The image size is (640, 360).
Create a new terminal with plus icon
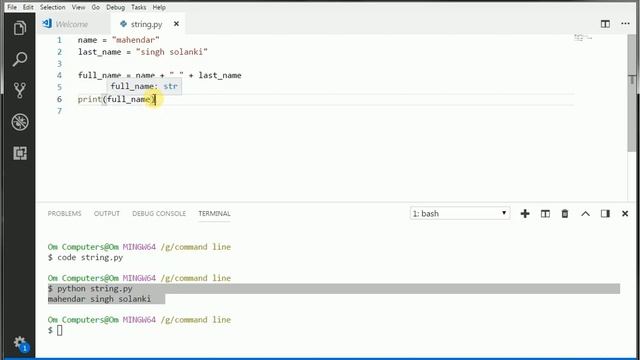pyautogui.click(x=525, y=213)
